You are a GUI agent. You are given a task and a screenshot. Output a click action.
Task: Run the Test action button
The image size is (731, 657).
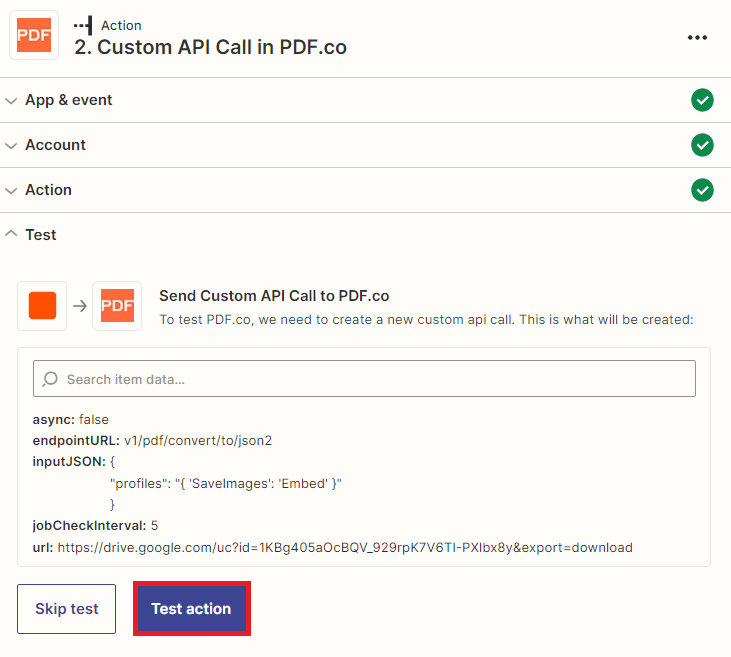tap(191, 608)
